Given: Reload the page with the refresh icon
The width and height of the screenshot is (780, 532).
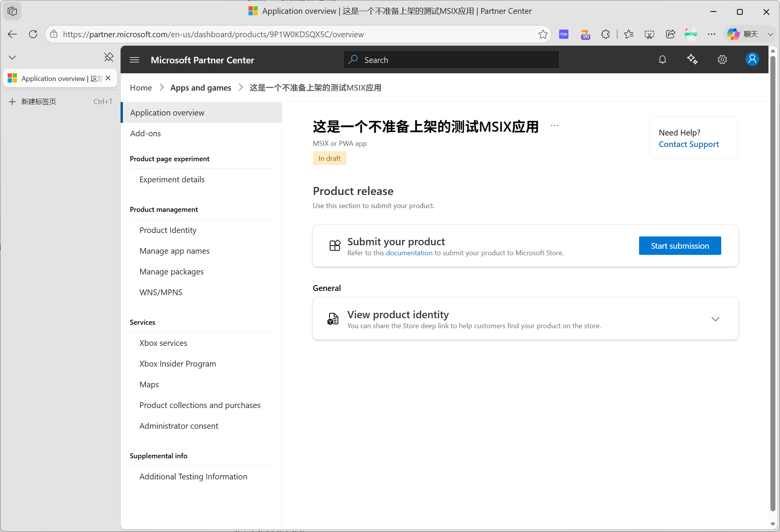Looking at the screenshot, I should pyautogui.click(x=33, y=34).
